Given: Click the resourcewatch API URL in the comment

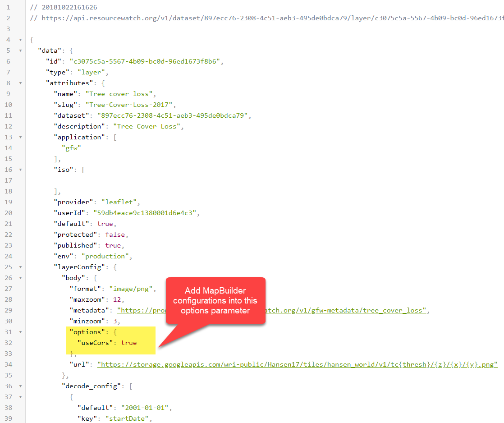Looking at the screenshot, I should click(x=270, y=18).
